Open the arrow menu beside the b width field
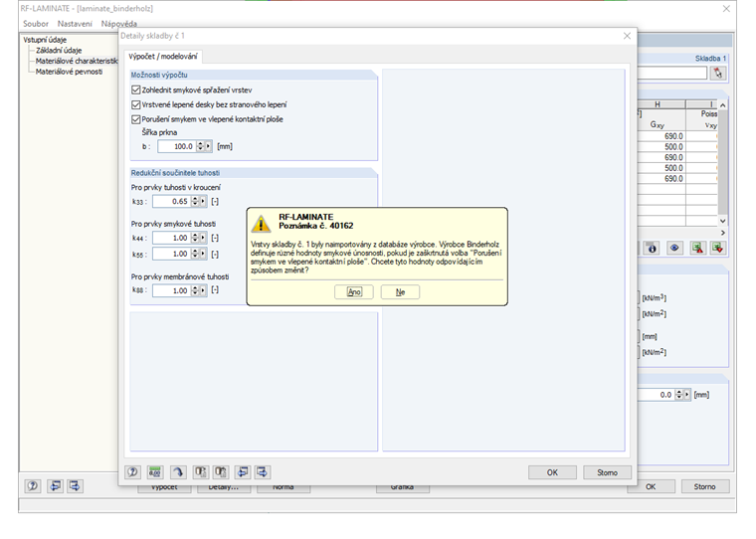 [x=208, y=146]
